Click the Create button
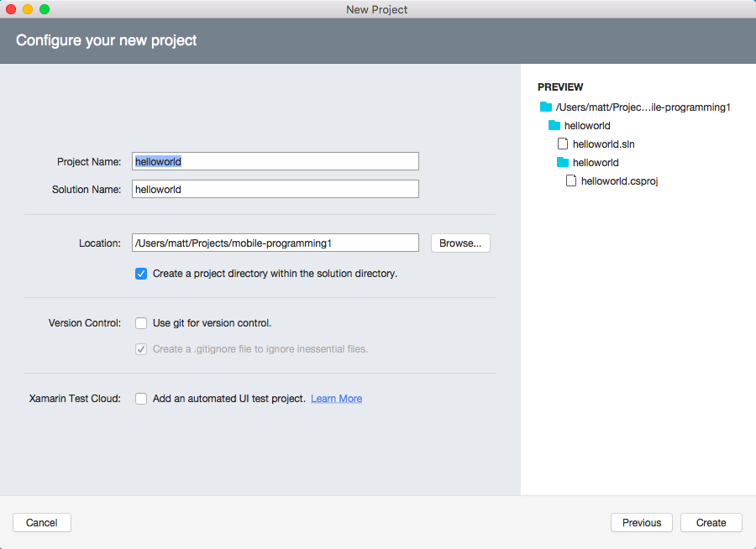This screenshot has height=549, width=756. (711, 523)
